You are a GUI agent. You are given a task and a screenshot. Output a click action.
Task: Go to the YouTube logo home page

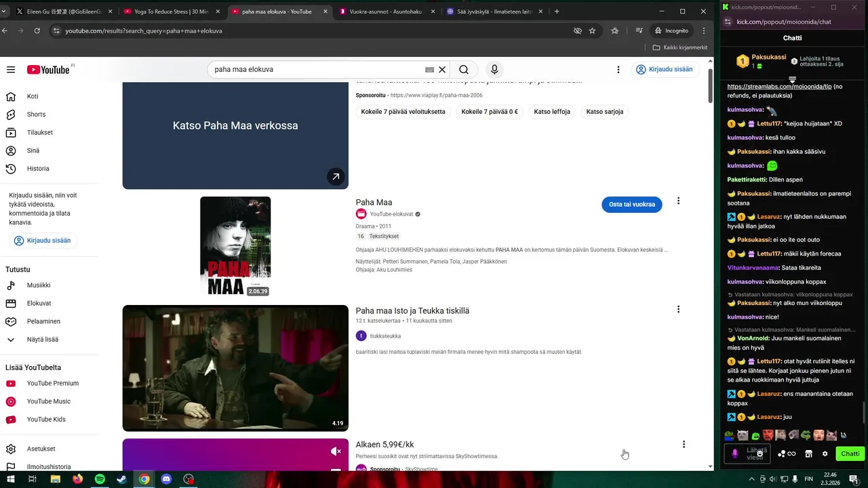coord(48,70)
